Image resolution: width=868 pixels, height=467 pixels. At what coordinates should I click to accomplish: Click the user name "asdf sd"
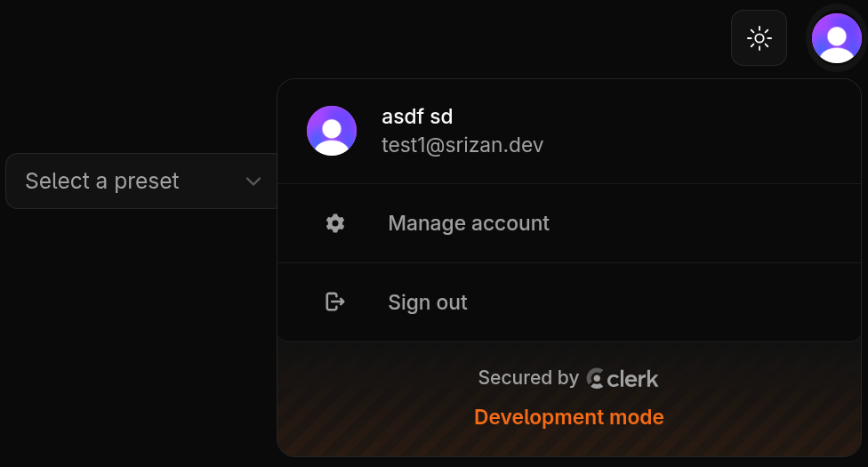(x=417, y=117)
